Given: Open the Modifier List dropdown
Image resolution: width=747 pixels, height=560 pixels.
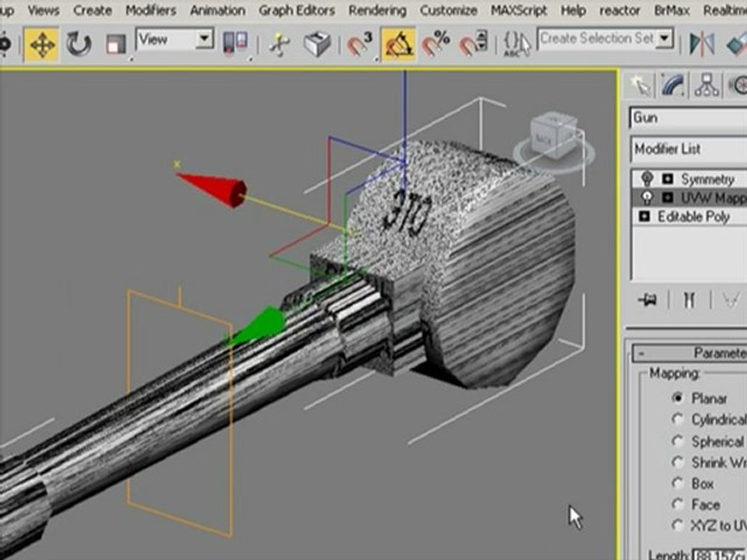Looking at the screenshot, I should (x=689, y=149).
